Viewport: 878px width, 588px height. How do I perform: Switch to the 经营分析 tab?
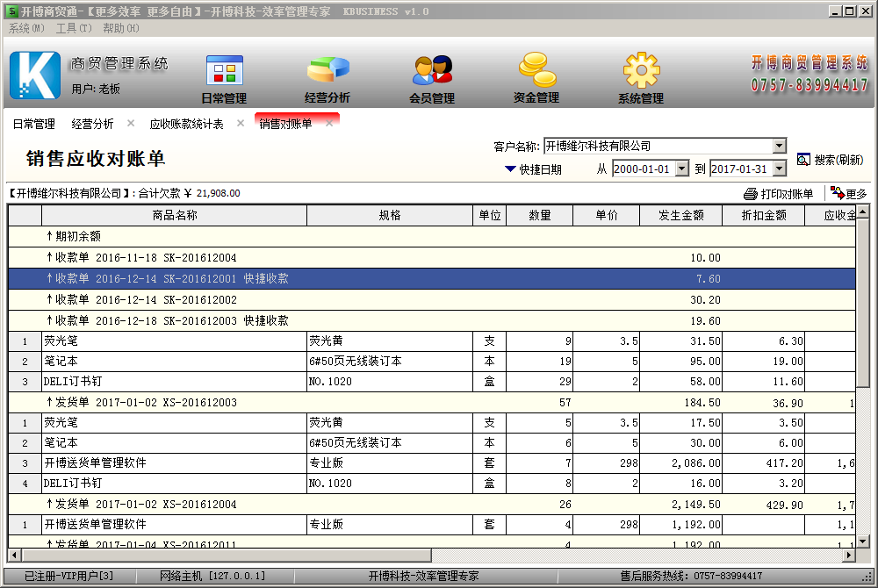pyautogui.click(x=92, y=124)
